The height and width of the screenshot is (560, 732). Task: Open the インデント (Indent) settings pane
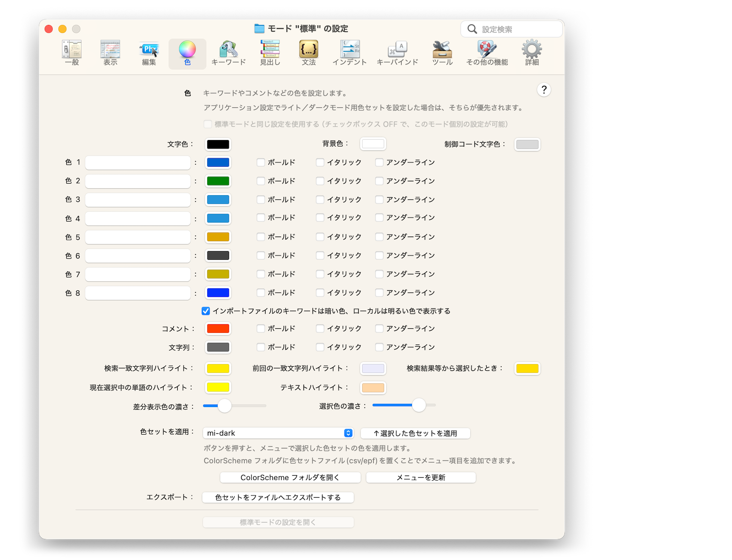click(349, 53)
